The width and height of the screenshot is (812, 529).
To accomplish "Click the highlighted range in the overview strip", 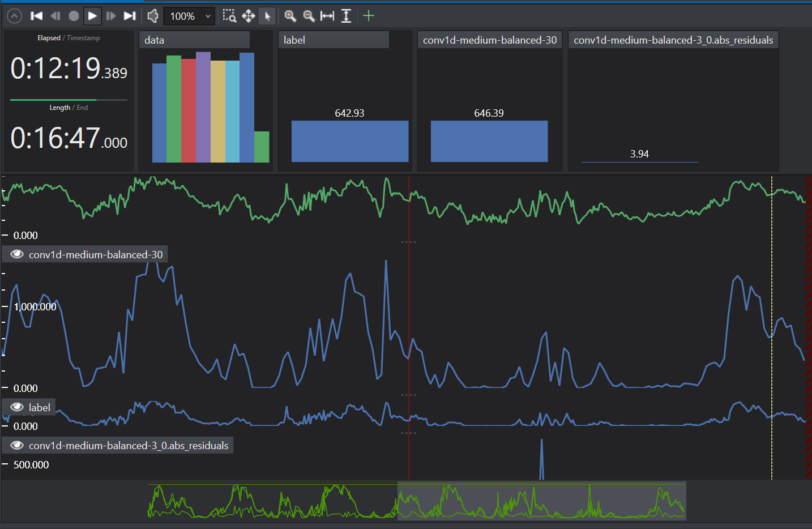I will (542, 501).
